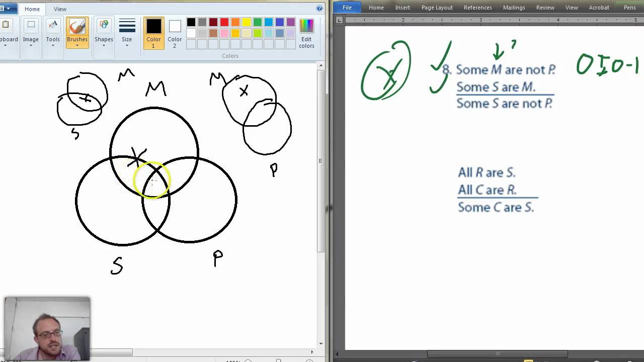Click the Paint Help icon

(x=319, y=9)
